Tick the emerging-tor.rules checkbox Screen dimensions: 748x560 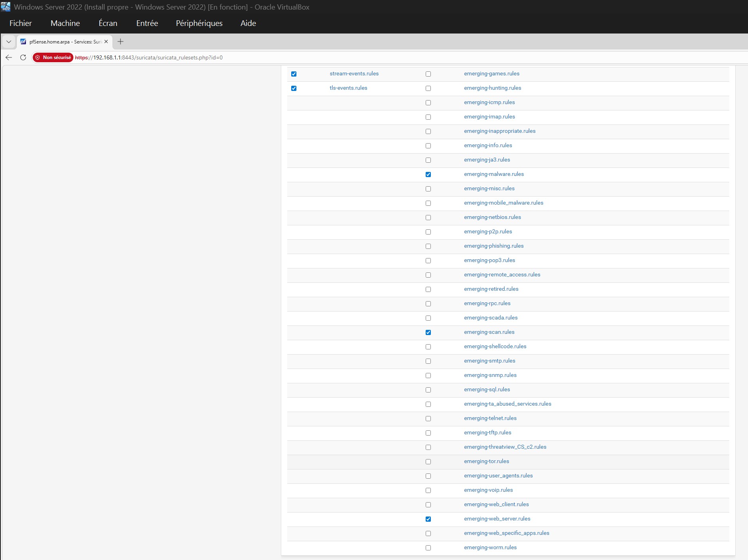point(428,461)
